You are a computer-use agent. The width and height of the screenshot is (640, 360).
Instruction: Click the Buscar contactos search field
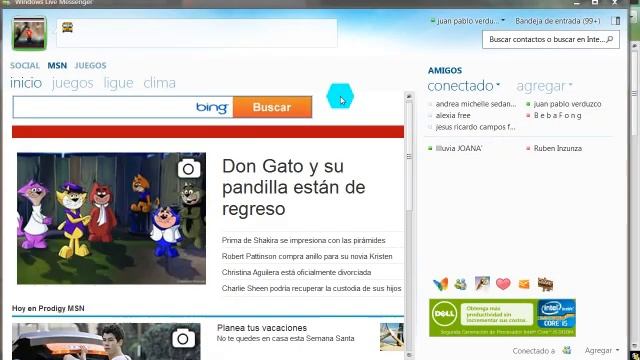point(551,40)
